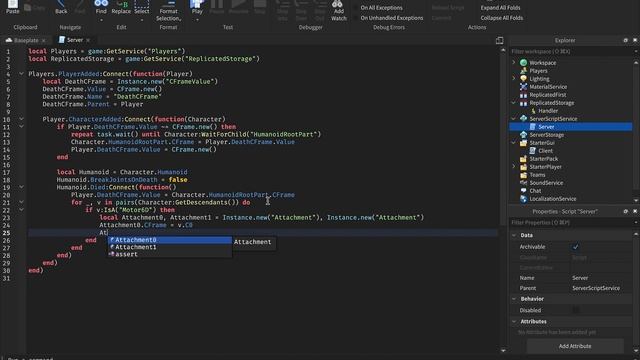
Task: Click the StarterPack folder icon
Action: coord(524,159)
